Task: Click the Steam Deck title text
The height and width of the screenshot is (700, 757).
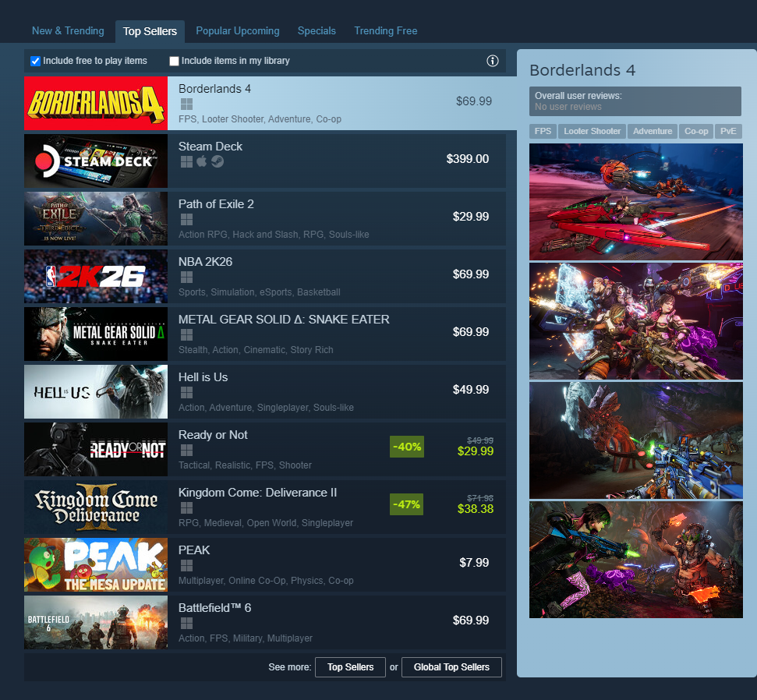Action: [210, 147]
